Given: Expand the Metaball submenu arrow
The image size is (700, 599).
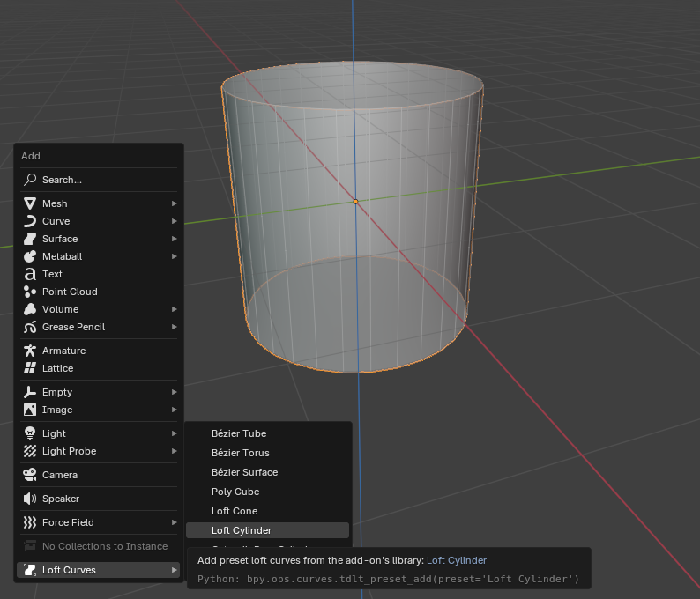Looking at the screenshot, I should point(174,256).
